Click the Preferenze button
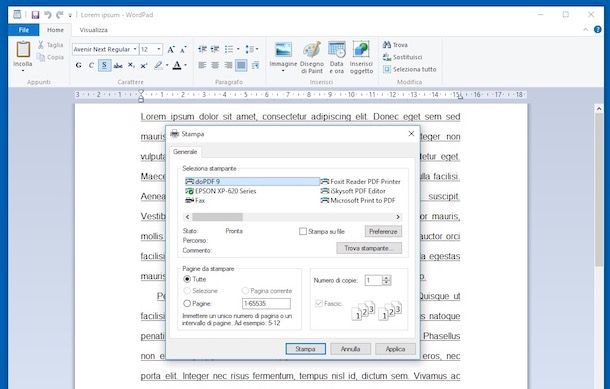Viewport: 610px width, 389px height. pyautogui.click(x=383, y=231)
